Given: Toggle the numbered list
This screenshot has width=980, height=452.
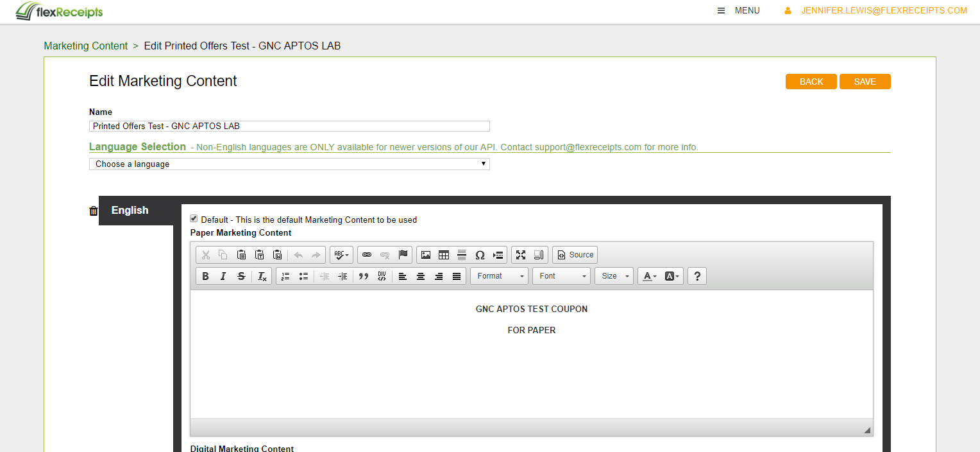Looking at the screenshot, I should (x=285, y=276).
